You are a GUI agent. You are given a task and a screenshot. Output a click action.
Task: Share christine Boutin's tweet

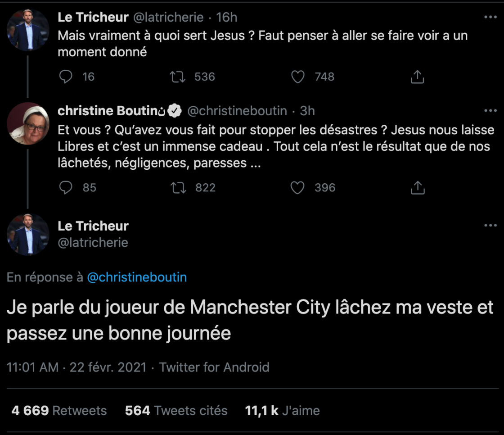(417, 187)
